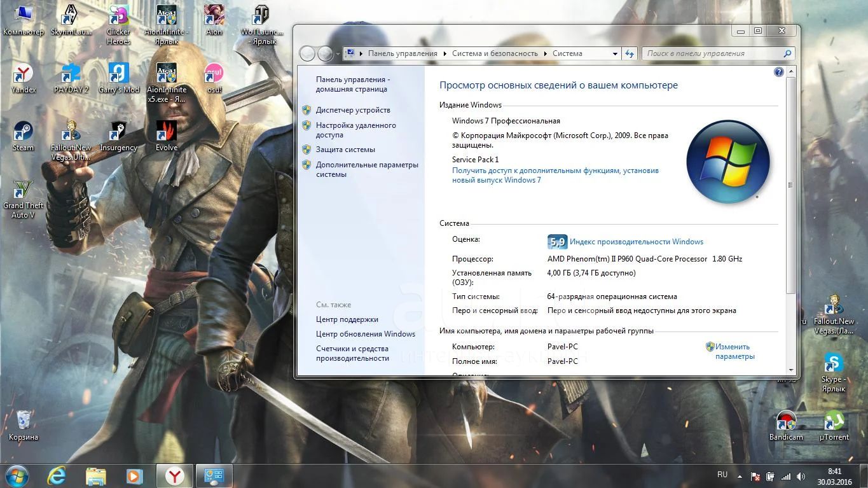Open Центр обновления Windows link
Viewport: 868px width, 488px height.
366,334
